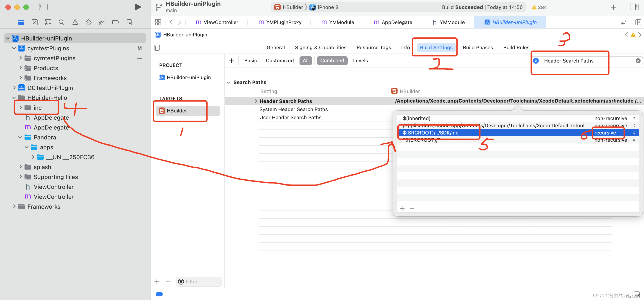The width and height of the screenshot is (644, 300).
Task: Click the related items grid icon
Action: tap(158, 22)
